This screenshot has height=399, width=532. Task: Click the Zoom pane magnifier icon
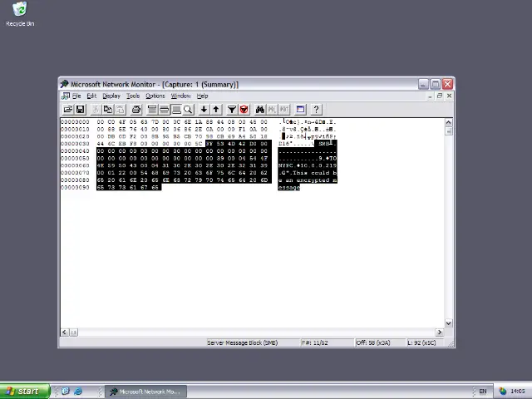[188, 109]
